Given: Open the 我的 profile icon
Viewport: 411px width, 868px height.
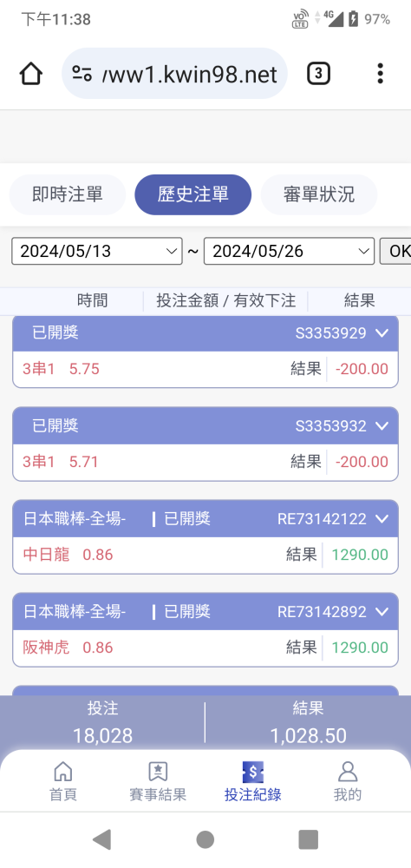Looking at the screenshot, I should [x=348, y=771].
